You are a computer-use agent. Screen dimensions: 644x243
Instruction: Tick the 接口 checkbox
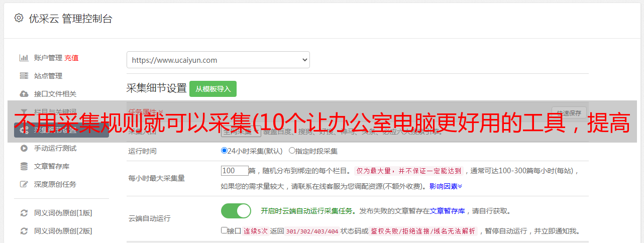[x=224, y=230]
